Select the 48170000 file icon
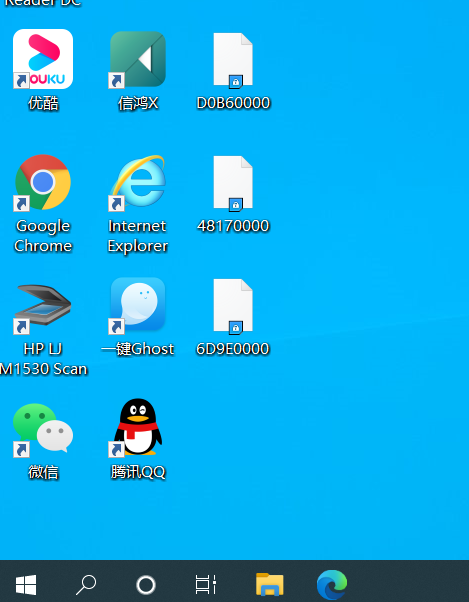The height and width of the screenshot is (602, 469). pyautogui.click(x=233, y=183)
